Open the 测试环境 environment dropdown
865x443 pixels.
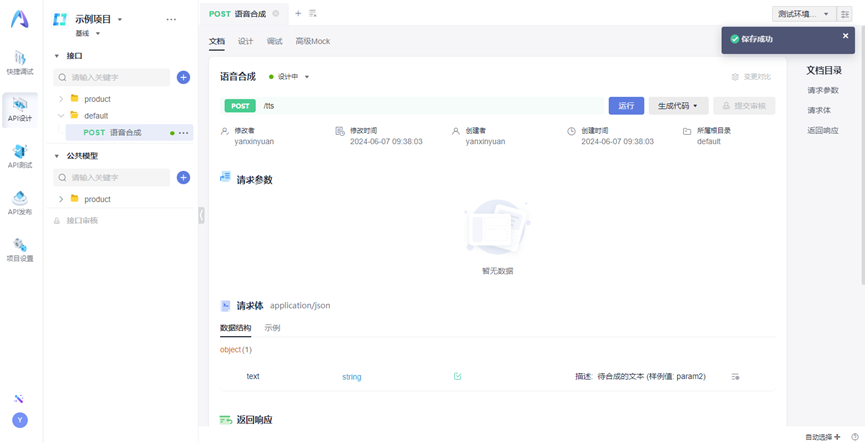pos(804,14)
